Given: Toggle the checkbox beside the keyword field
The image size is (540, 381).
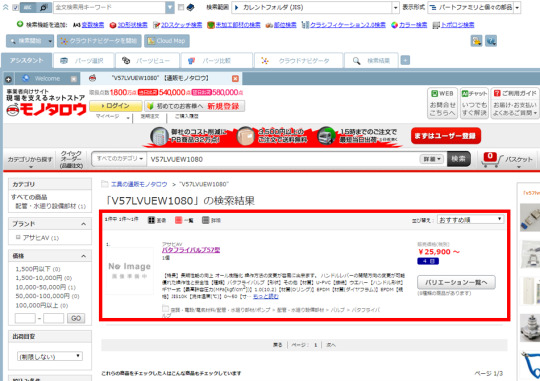Looking at the screenshot, I should (x=15, y=7).
